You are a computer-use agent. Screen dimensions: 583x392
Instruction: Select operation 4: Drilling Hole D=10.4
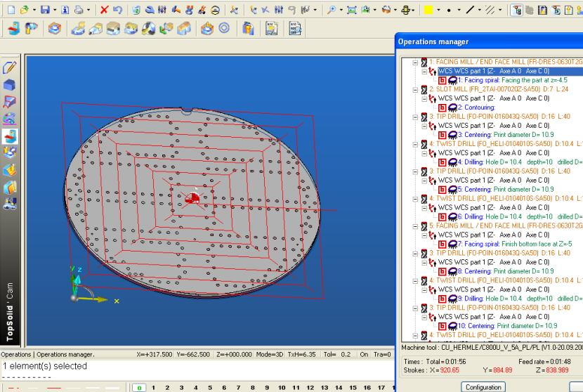pyautogui.click(x=520, y=162)
